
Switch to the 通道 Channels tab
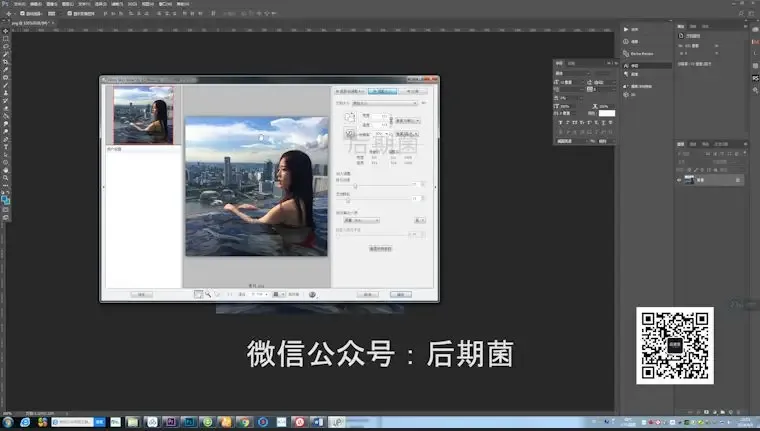point(693,144)
